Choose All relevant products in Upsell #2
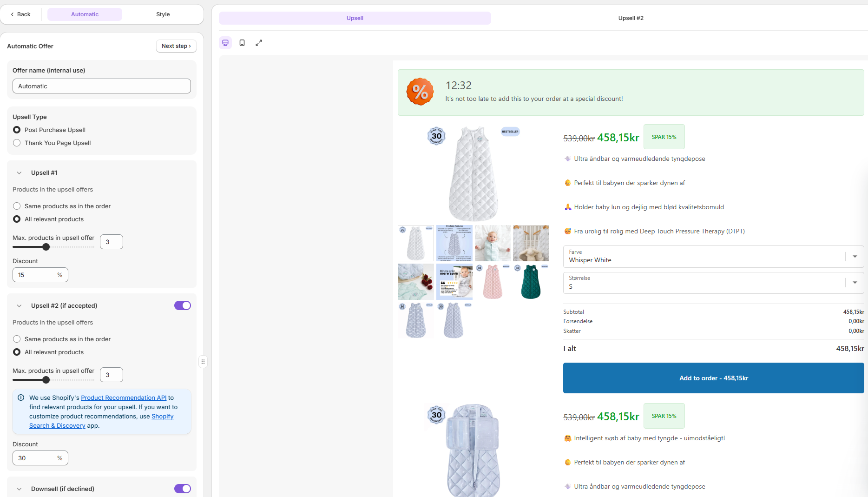 tap(17, 352)
